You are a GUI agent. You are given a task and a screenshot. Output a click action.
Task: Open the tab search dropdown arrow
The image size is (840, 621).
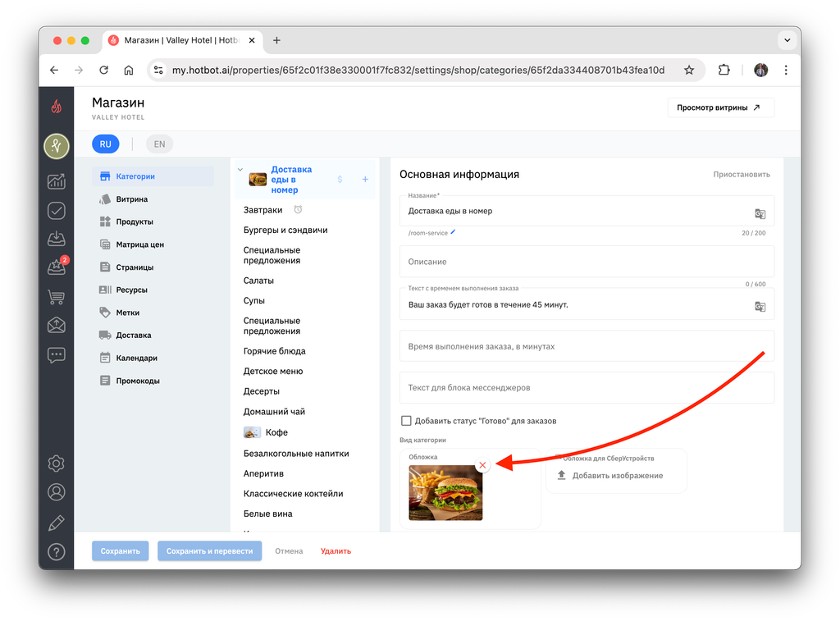[787, 40]
